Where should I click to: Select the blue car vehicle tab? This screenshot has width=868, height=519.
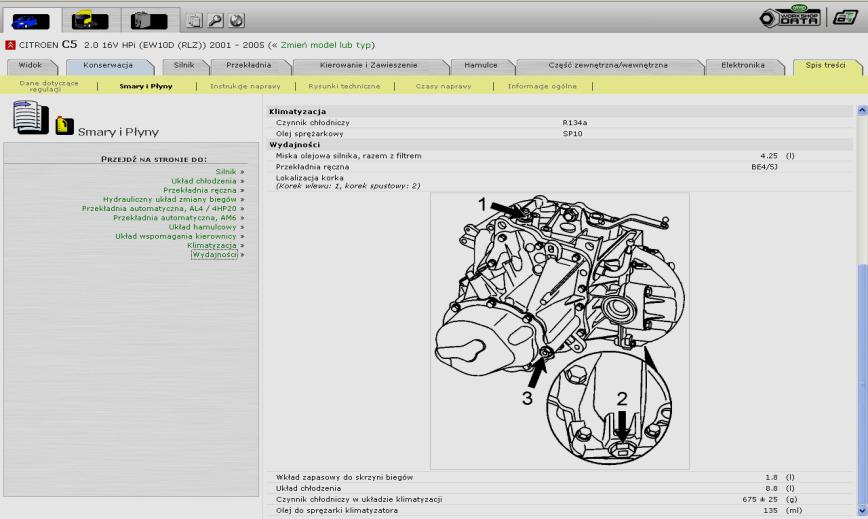[30, 21]
